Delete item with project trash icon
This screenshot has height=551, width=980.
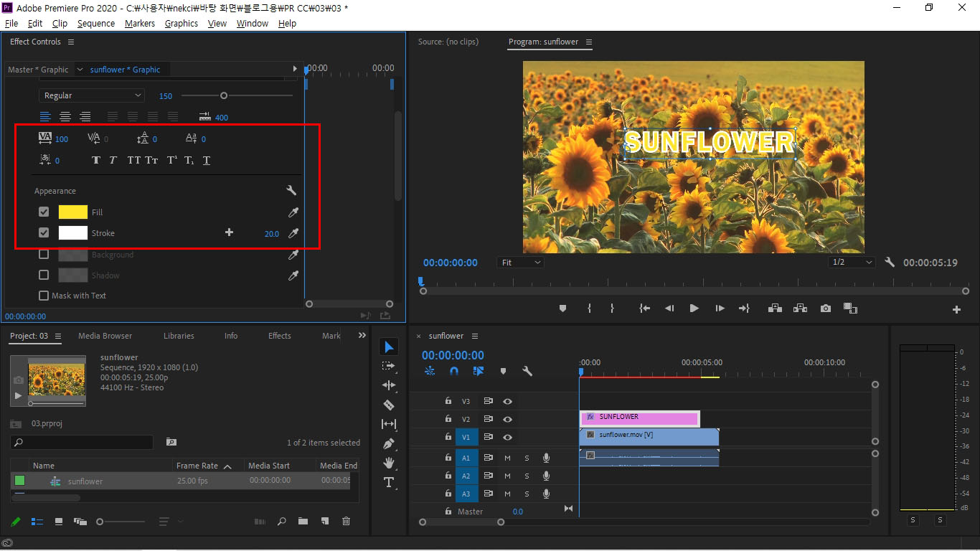(346, 522)
